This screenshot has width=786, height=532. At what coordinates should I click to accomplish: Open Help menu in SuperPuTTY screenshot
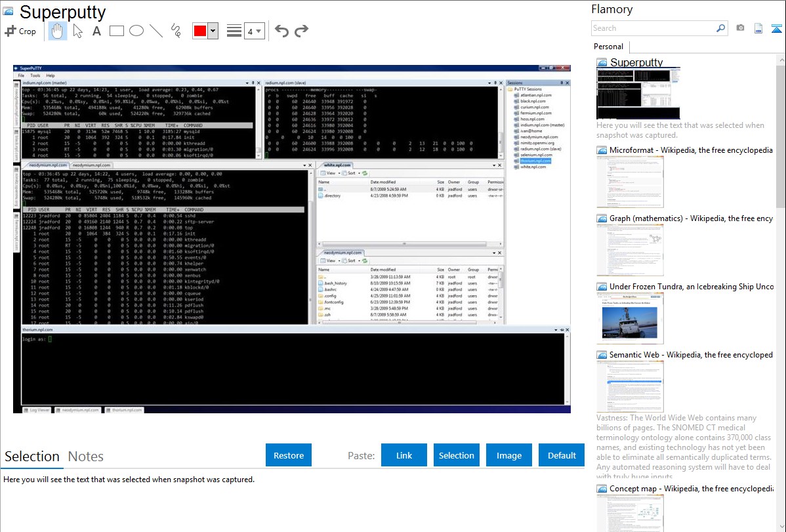coord(50,75)
